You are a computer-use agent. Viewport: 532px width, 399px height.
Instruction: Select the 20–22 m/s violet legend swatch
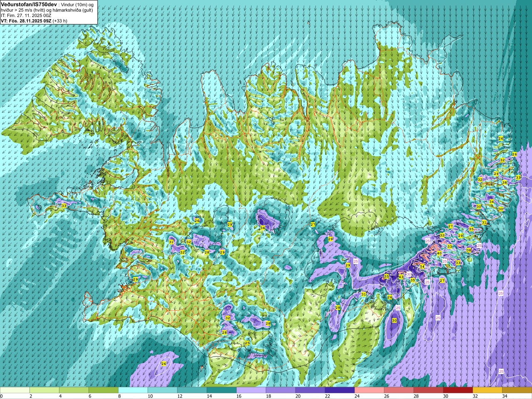pyautogui.click(x=310, y=390)
